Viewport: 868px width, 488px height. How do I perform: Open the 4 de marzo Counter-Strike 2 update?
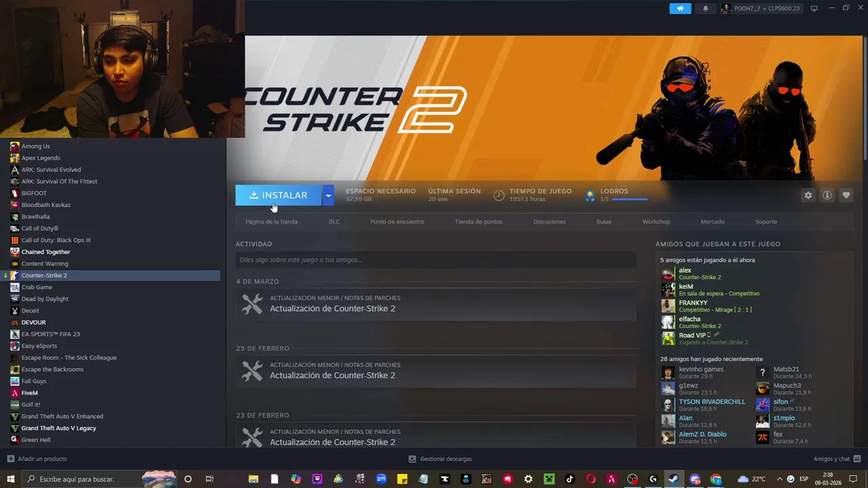435,304
